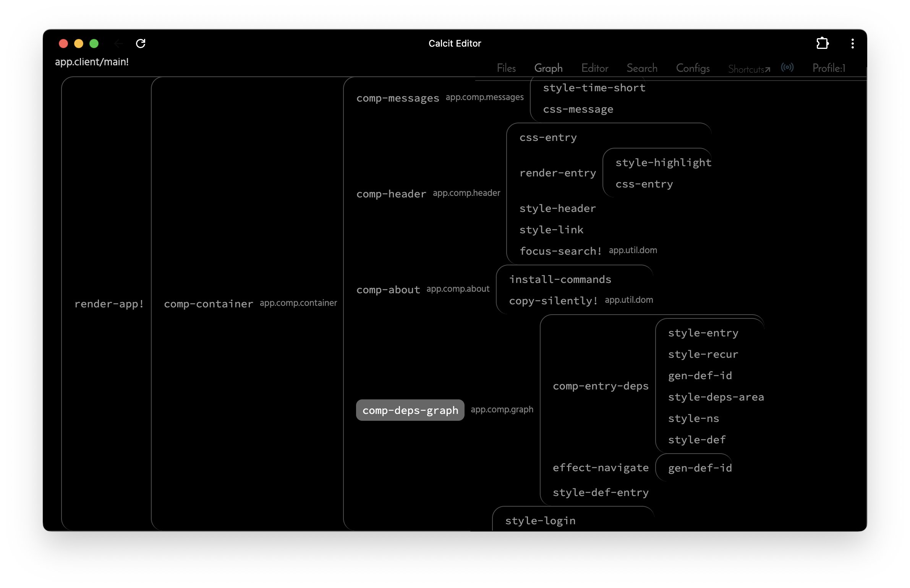Click the comp-entry-deps node
The image size is (910, 588).
click(x=600, y=386)
